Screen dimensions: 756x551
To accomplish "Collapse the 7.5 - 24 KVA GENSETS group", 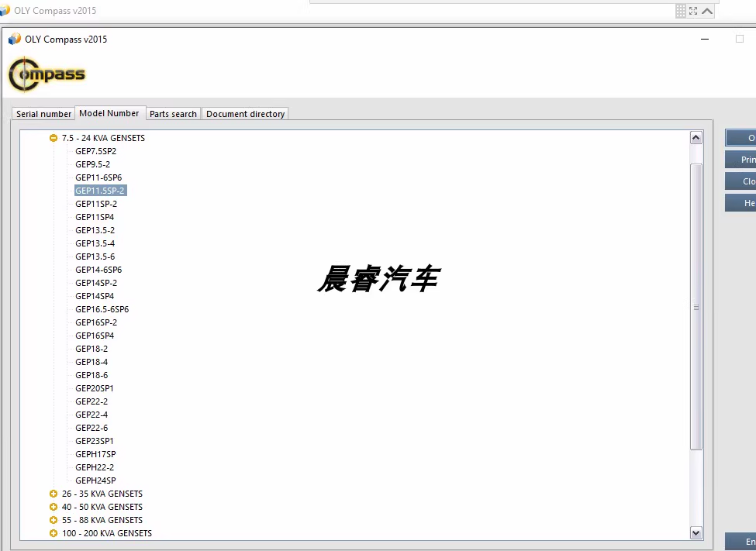I will [54, 138].
